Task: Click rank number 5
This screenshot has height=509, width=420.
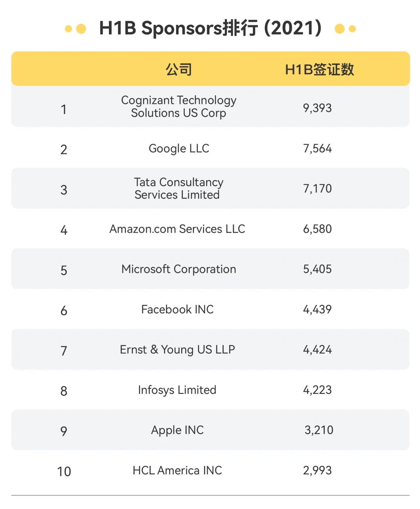Action: [x=64, y=270]
